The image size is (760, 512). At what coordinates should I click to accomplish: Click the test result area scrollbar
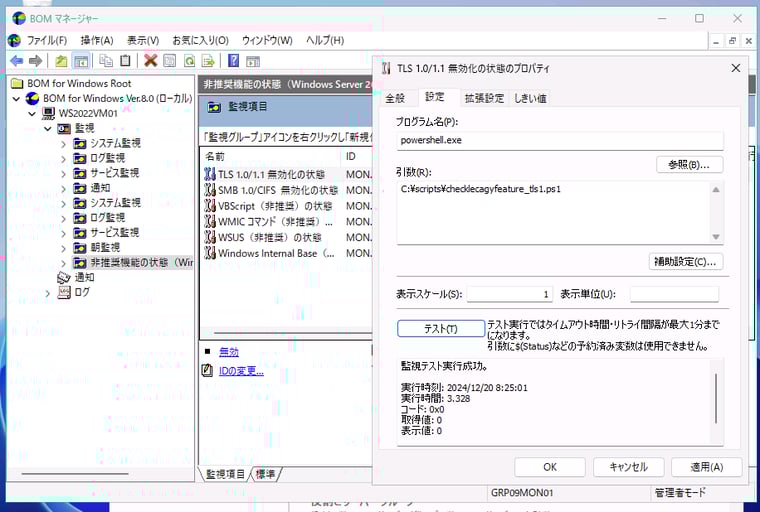(716, 398)
